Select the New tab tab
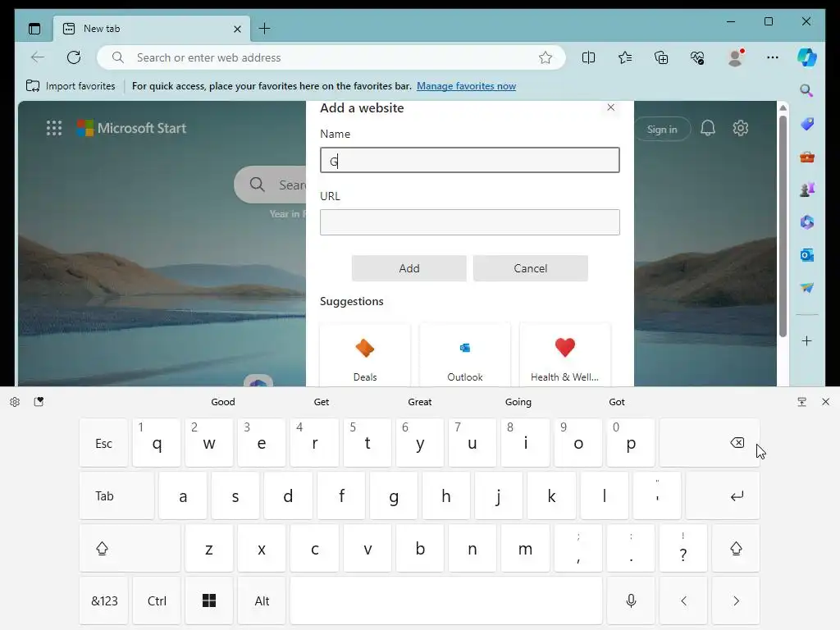Screen dimensions: 840x630 tap(151, 29)
